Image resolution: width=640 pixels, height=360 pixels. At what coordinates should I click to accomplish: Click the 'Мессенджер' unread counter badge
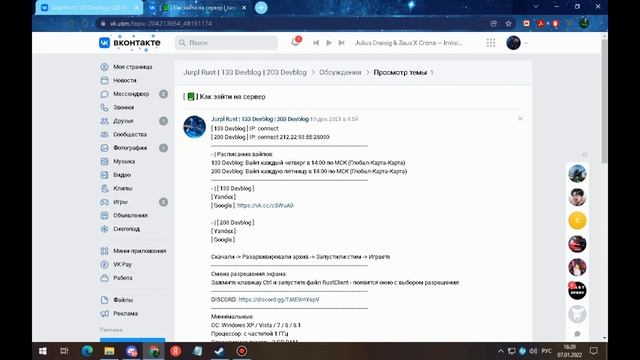[x=163, y=94]
